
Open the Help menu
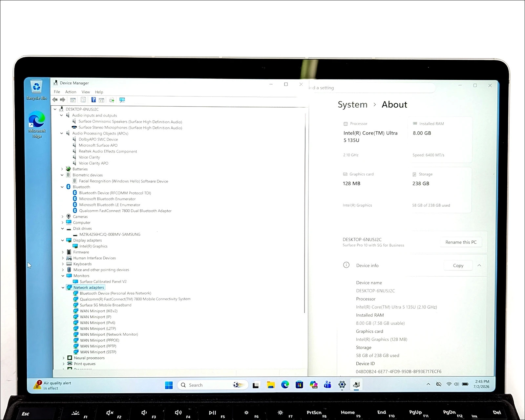pos(99,92)
